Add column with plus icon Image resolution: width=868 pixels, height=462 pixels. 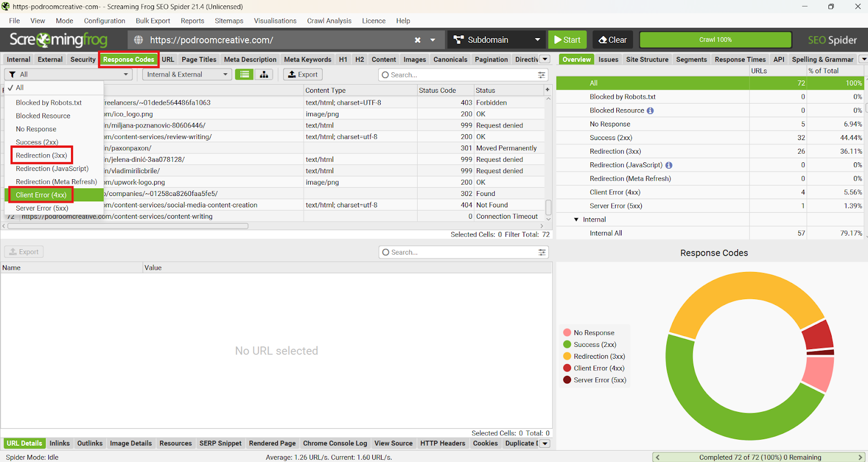[x=547, y=90]
